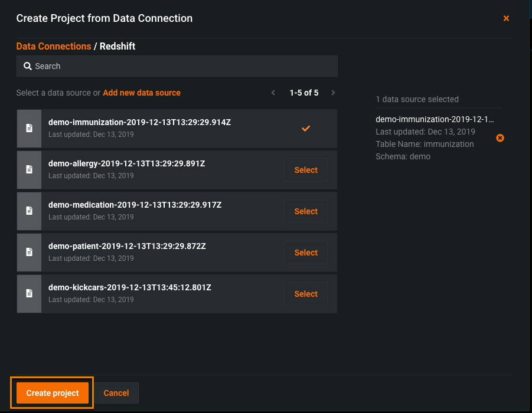The image size is (532, 413).
Task: Focus the Search input field
Action: 183,66
